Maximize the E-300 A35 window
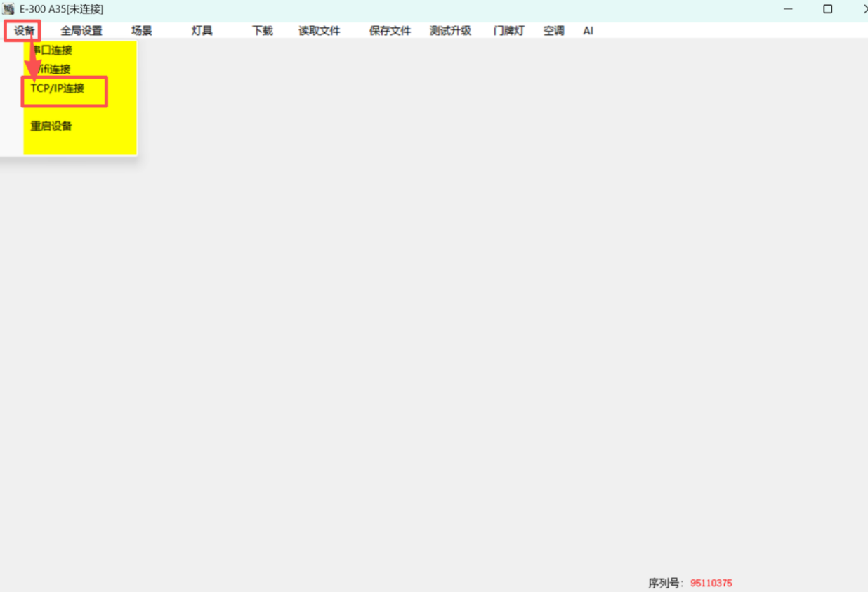The width and height of the screenshot is (868, 592). coord(828,9)
